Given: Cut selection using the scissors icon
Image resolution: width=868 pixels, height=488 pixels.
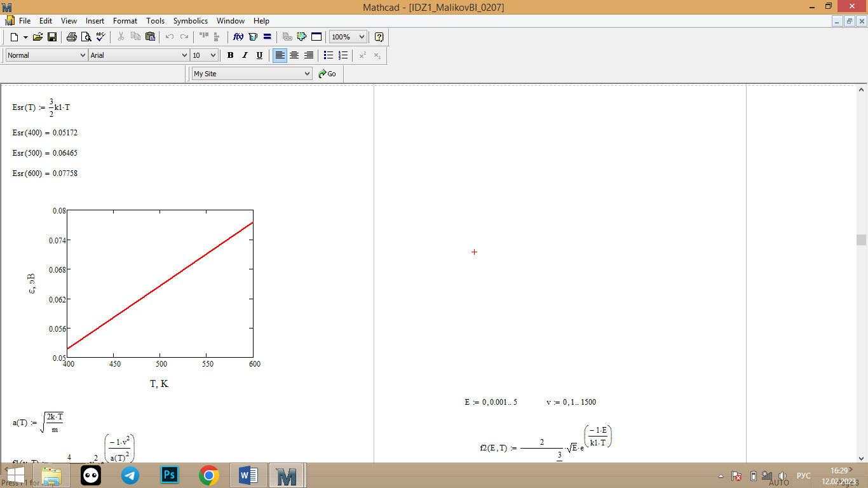Looking at the screenshot, I should coord(121,37).
